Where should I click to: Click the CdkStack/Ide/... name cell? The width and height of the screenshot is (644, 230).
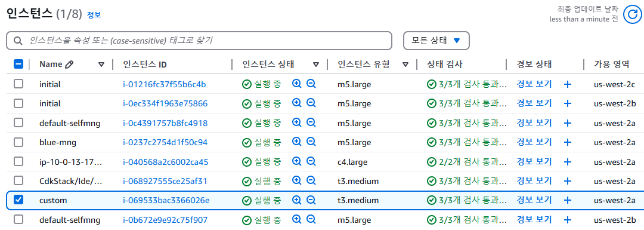[x=70, y=181]
